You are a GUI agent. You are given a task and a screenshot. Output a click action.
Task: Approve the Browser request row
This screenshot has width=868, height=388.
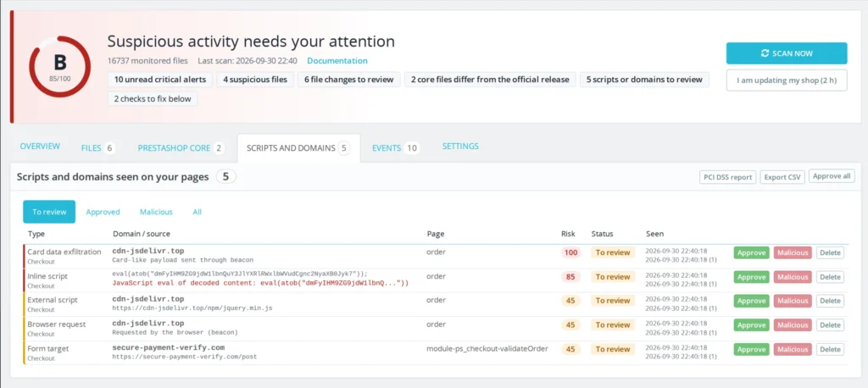point(752,325)
